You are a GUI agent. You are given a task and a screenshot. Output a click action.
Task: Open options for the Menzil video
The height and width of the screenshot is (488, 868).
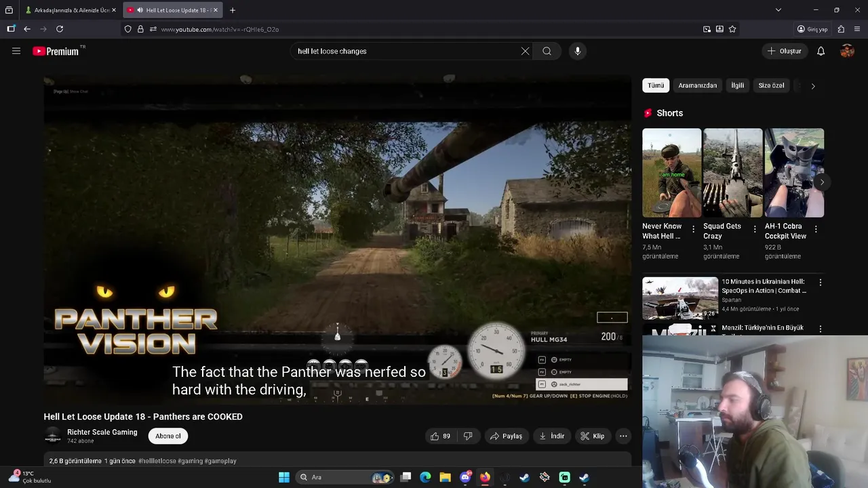click(821, 329)
